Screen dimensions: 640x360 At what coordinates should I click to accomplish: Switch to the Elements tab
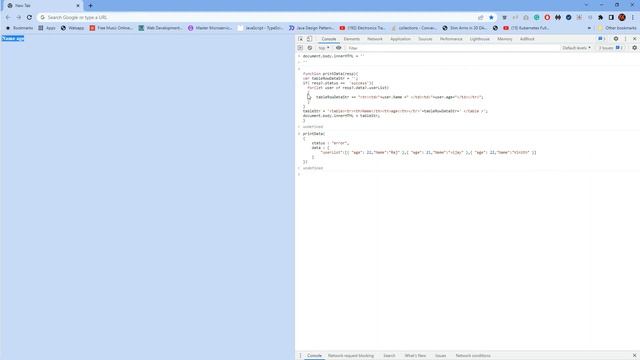pos(351,39)
